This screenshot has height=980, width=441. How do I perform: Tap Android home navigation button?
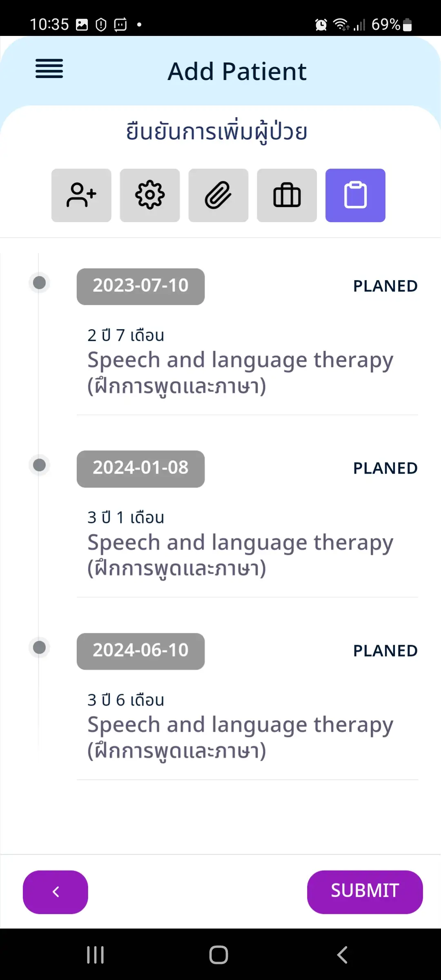[218, 955]
